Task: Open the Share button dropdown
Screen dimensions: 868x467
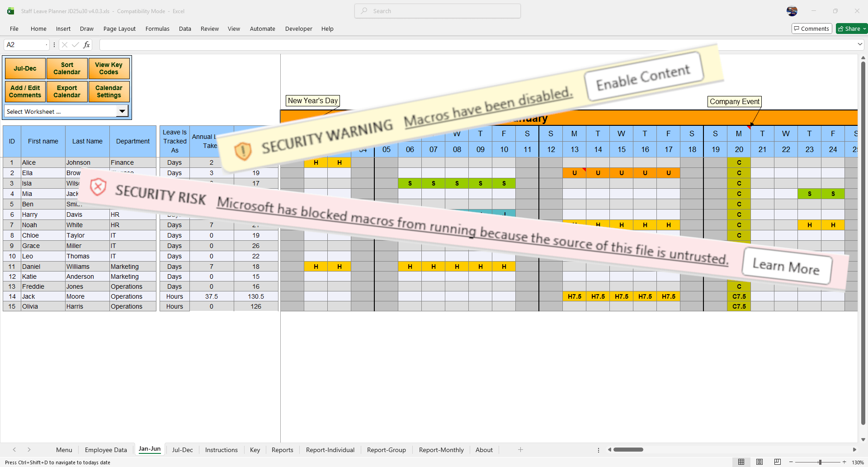Action: pyautogui.click(x=864, y=29)
